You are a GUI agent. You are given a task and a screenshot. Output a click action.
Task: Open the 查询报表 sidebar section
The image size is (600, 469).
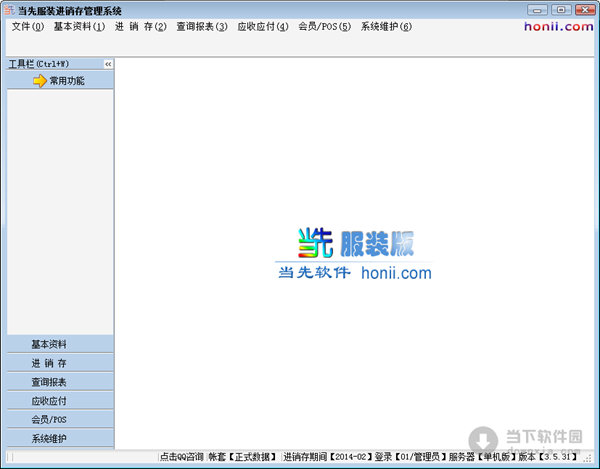[x=60, y=381]
